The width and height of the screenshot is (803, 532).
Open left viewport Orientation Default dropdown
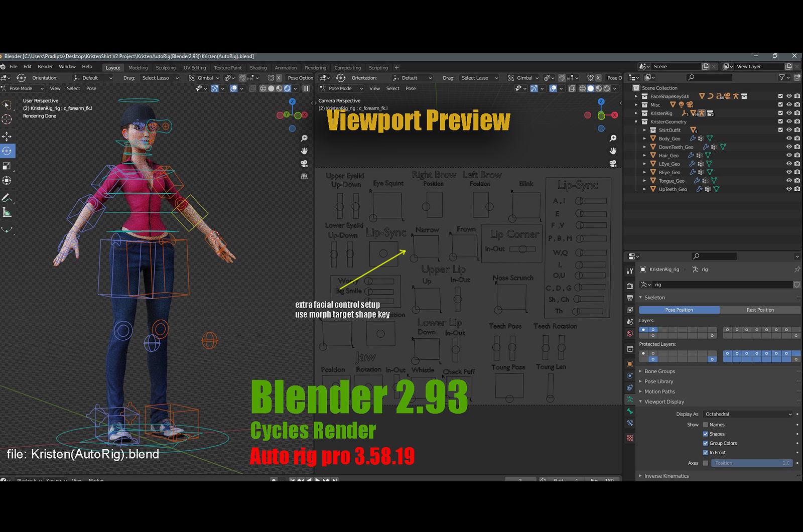click(x=93, y=78)
